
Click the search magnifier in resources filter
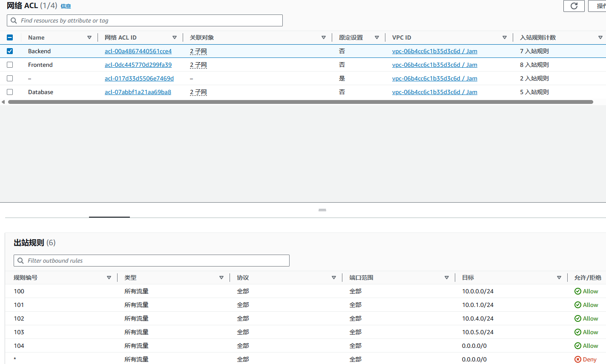14,20
